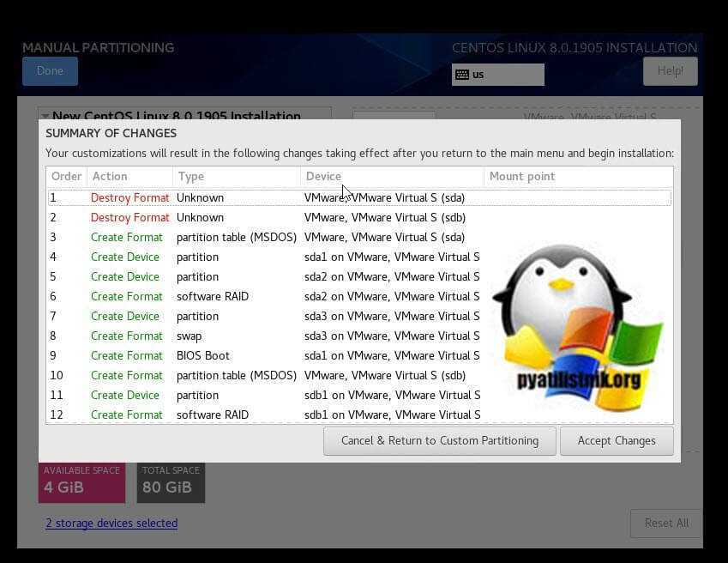Click partition table (MSDOS) type in row 10

pos(237,376)
